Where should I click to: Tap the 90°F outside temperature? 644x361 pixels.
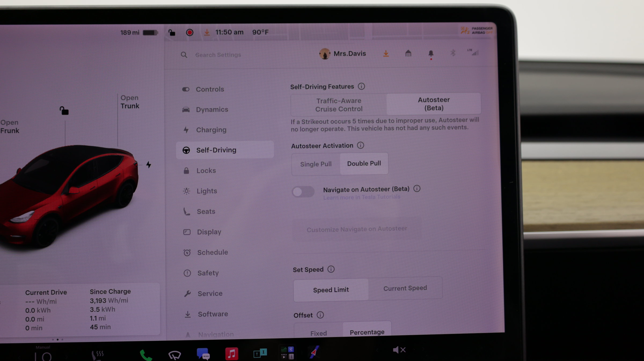click(x=260, y=32)
